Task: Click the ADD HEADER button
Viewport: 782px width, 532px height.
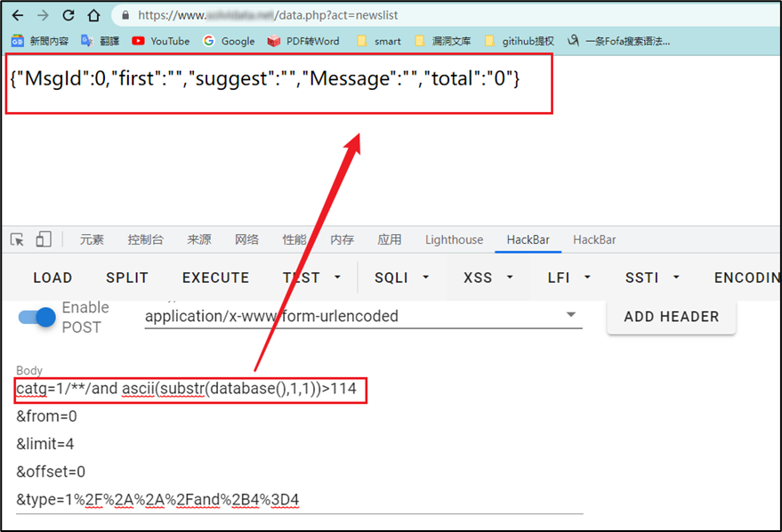Action: 672,317
